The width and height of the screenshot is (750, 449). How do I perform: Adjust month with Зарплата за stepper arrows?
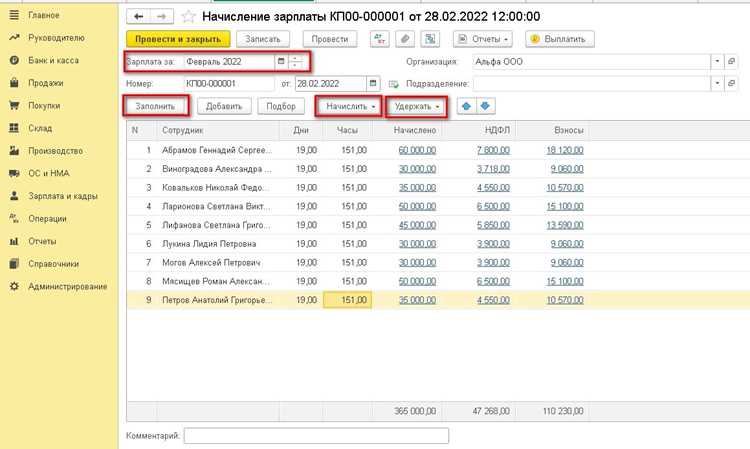pyautogui.click(x=296, y=62)
